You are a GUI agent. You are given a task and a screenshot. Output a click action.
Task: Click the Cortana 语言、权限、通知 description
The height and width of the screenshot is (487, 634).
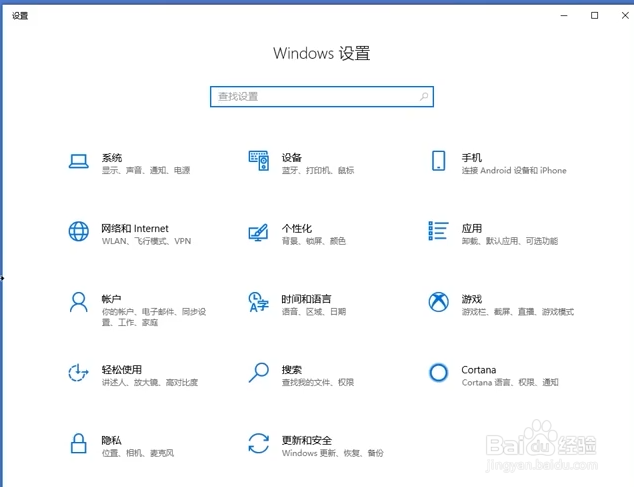point(510,382)
